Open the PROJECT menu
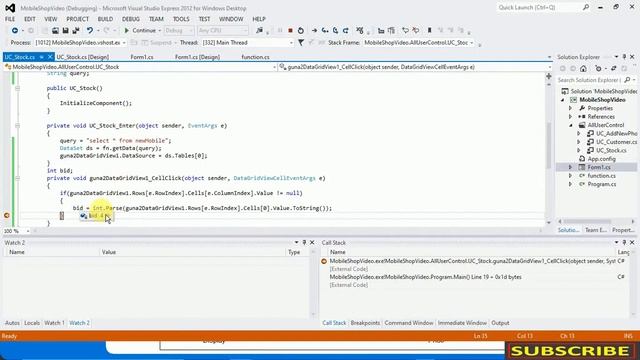 click(x=78, y=19)
